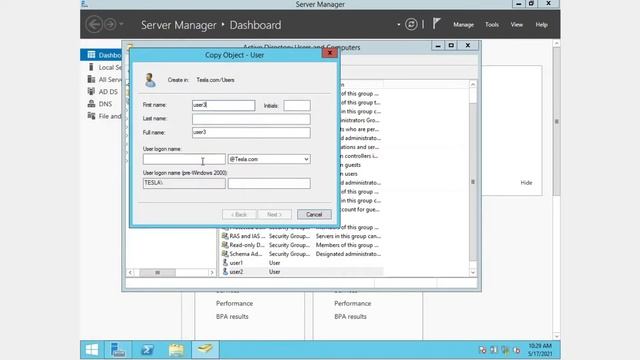Click the right Performance link
Image resolution: width=640 pixels, height=360 pixels.
[x=353, y=303]
